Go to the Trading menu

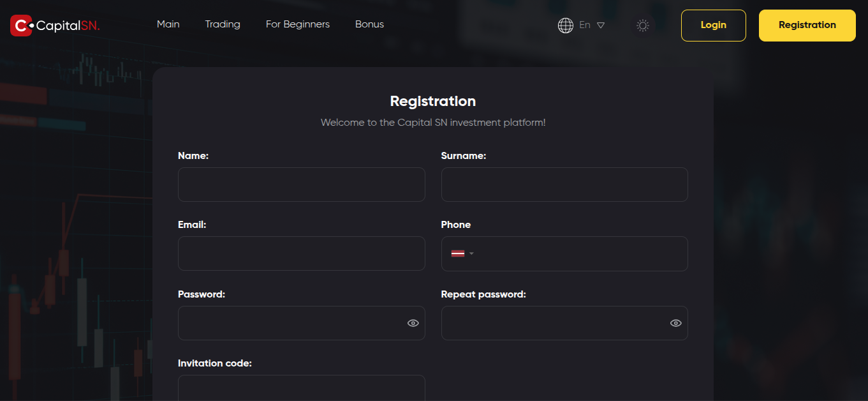coord(223,24)
